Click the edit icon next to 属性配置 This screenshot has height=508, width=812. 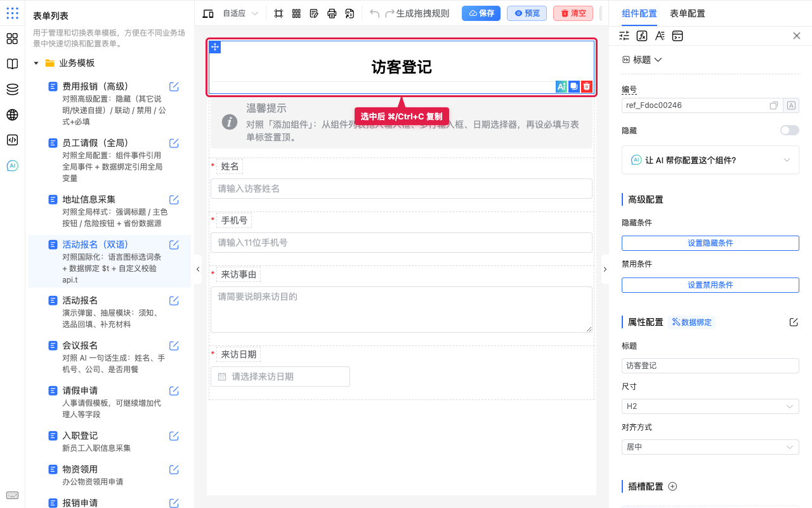click(794, 322)
